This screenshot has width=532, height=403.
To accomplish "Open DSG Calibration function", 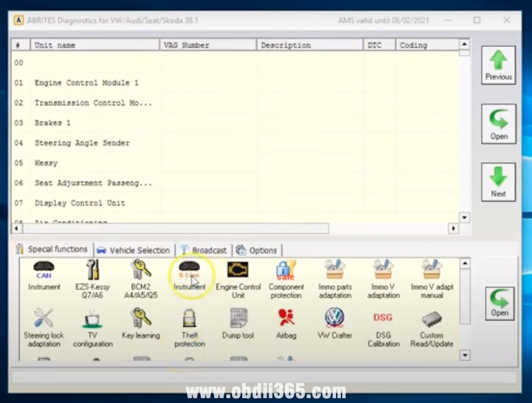I will click(x=384, y=328).
